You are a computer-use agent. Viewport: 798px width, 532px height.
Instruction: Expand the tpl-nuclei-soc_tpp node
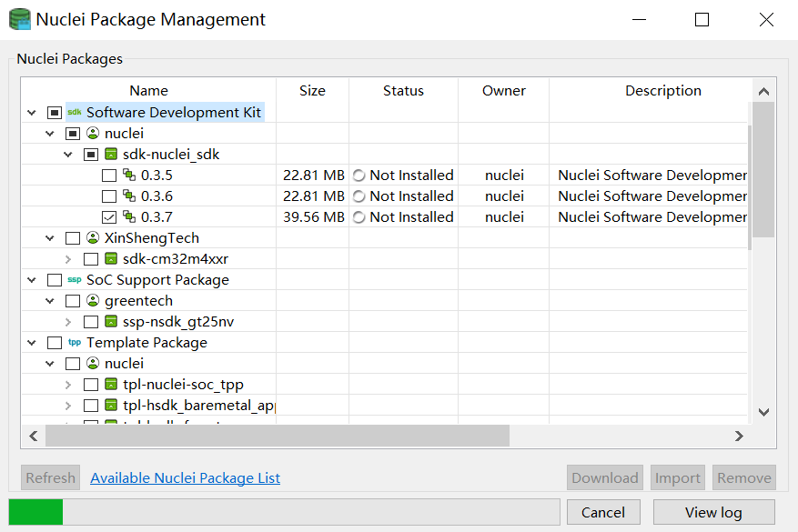[x=68, y=385]
